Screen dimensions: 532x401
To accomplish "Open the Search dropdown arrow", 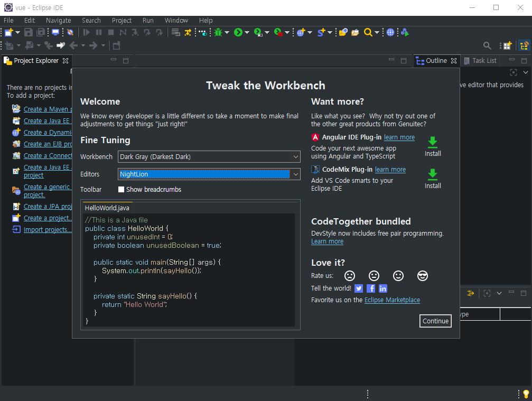I will 377,33.
